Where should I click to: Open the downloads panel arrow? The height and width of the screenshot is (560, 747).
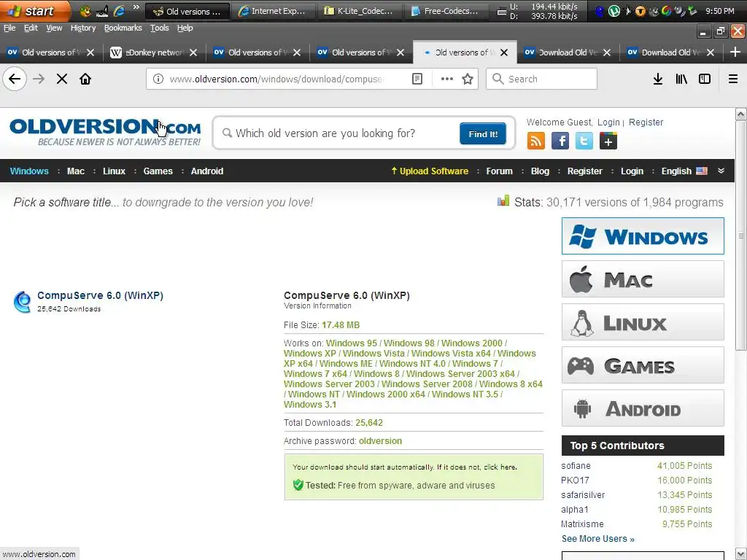pyautogui.click(x=658, y=79)
